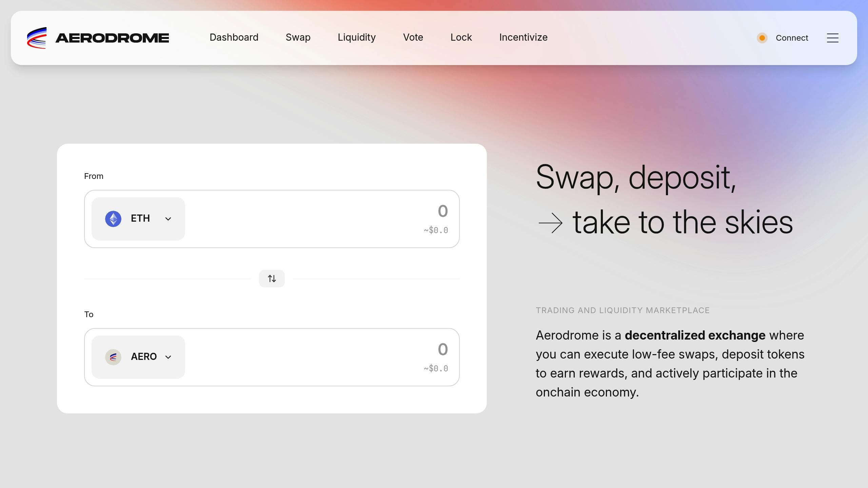Click the ETH token icon
This screenshot has height=488, width=868.
pyautogui.click(x=113, y=219)
